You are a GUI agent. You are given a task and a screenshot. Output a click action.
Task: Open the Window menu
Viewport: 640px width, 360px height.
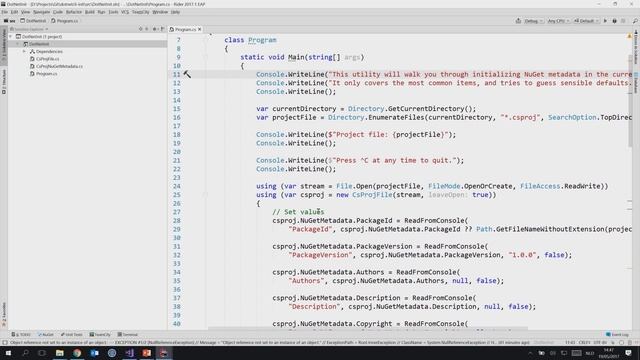(160, 12)
